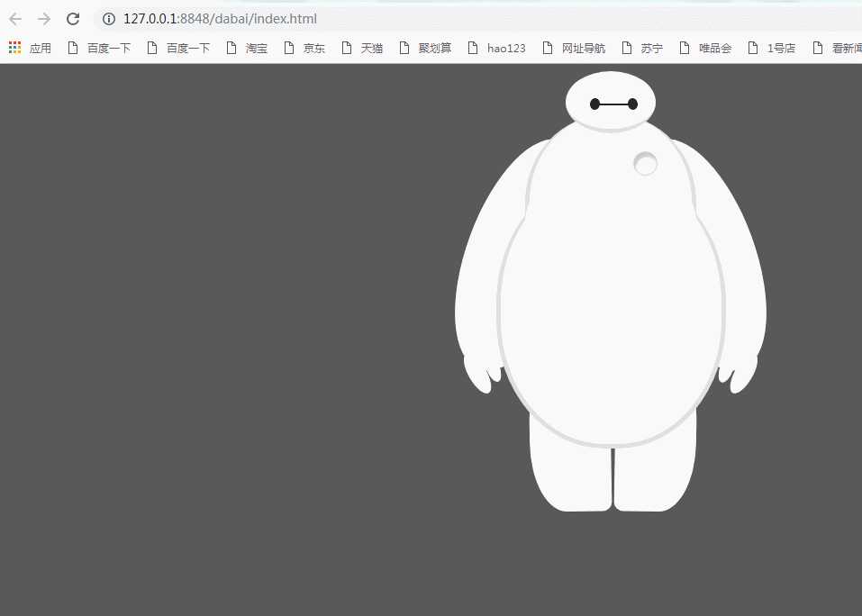Viewport: 862px width, 616px height.
Task: Open the 聚划算 bookmark
Action: click(425, 49)
